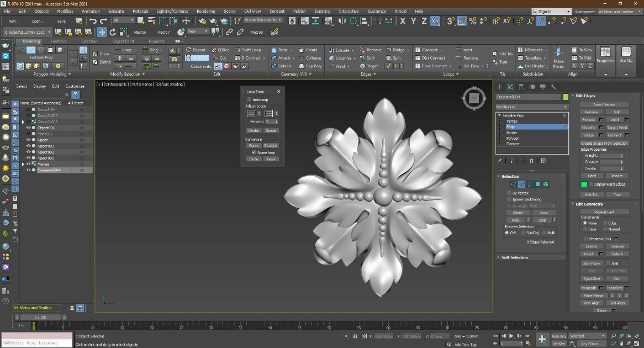This screenshot has width=644, height=348.
Task: Open the All selection filter dropdown
Action: [x=123, y=20]
